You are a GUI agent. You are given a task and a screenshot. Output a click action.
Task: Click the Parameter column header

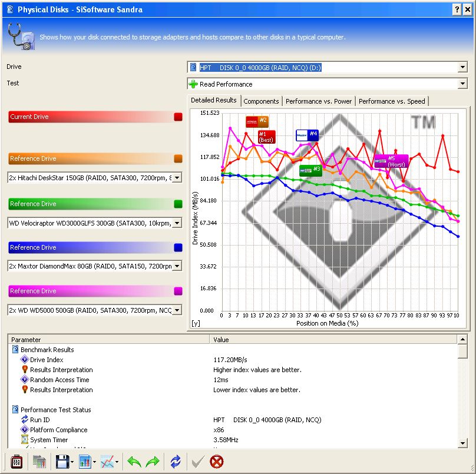point(110,340)
